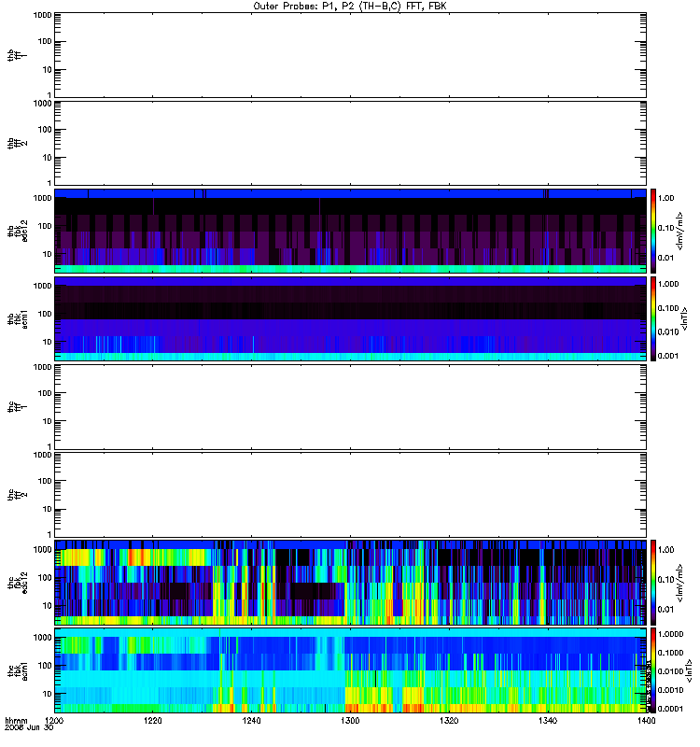Select the empty thb fft 1 panel

[x=350, y=55]
